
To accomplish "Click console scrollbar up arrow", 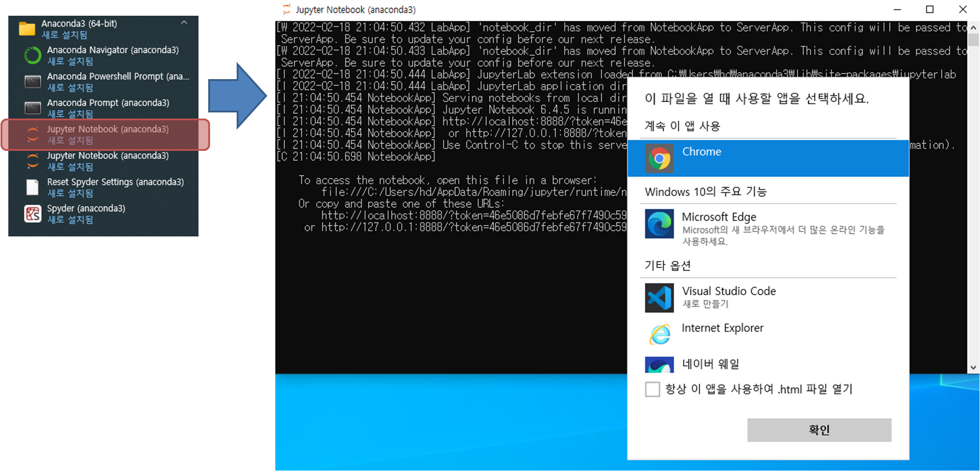I will tap(974, 27).
